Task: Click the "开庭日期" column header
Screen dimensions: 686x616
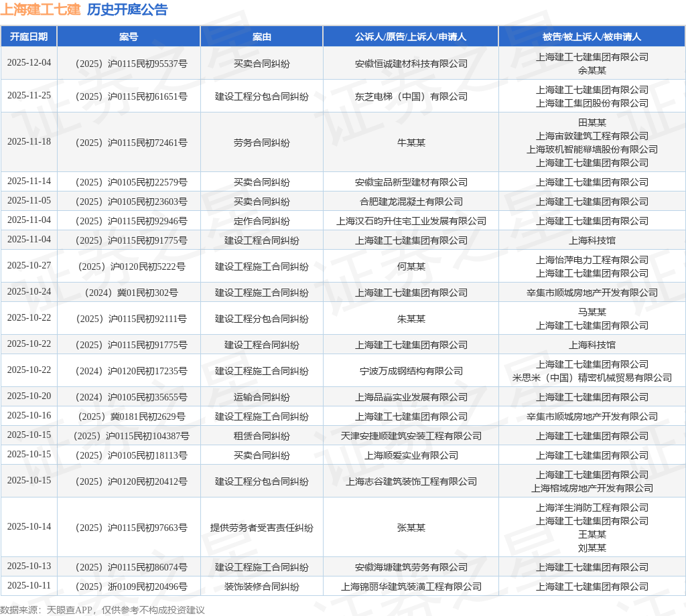Action: tap(29, 36)
